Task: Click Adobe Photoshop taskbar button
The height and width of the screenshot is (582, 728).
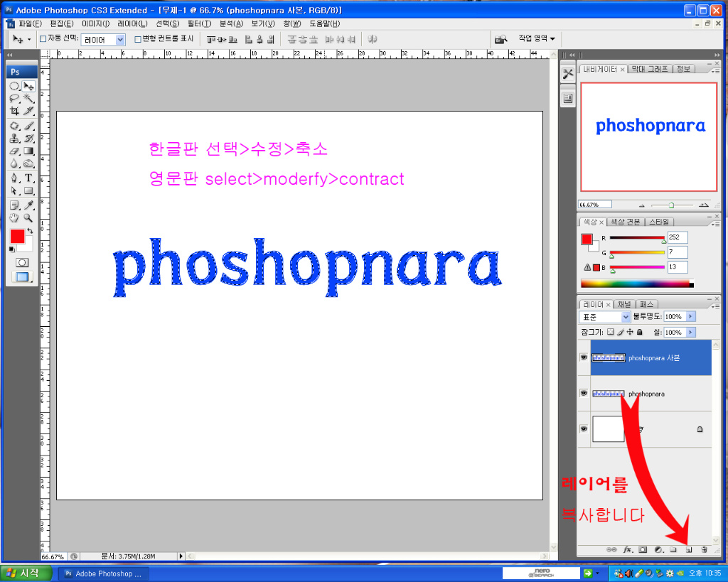Action: tap(104, 573)
